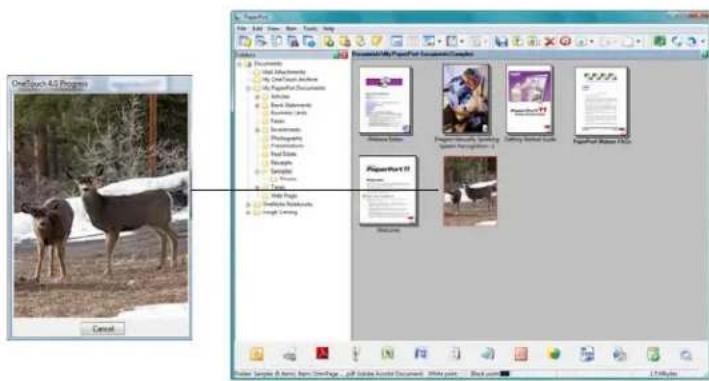Viewport: 709px width, 381px height.
Task: Select the scanned deer photo thumbnail
Action: pos(470,191)
